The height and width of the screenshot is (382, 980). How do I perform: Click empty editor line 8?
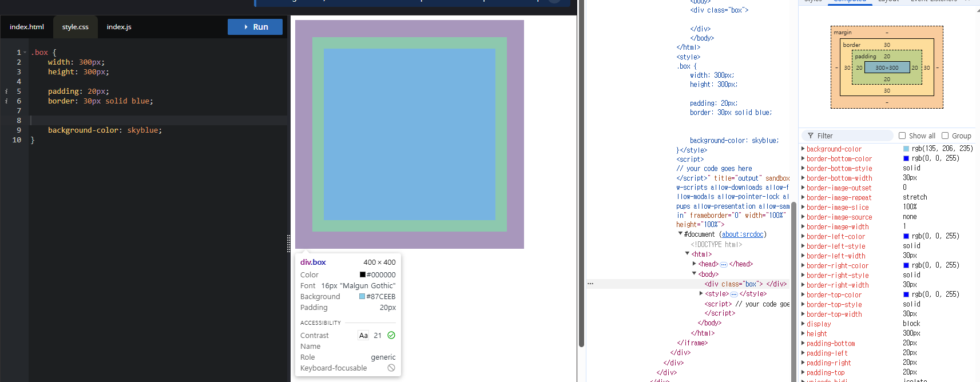pyautogui.click(x=159, y=121)
